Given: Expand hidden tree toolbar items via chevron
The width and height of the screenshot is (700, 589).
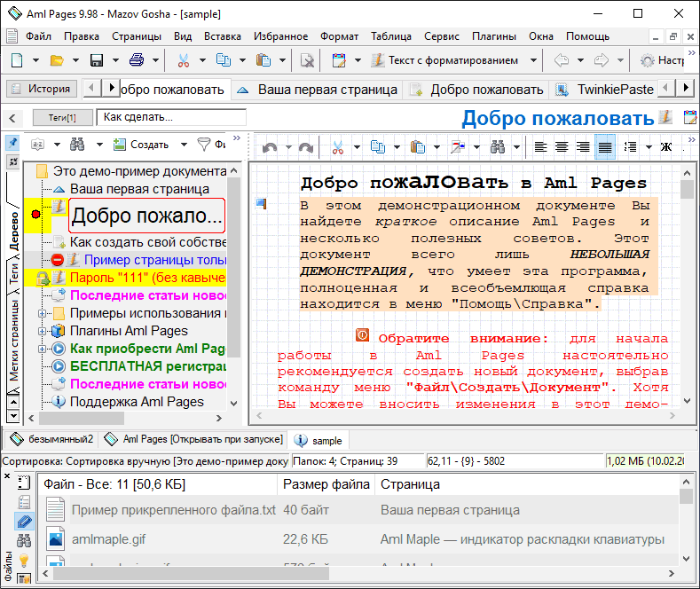Looking at the screenshot, I should point(237,137).
